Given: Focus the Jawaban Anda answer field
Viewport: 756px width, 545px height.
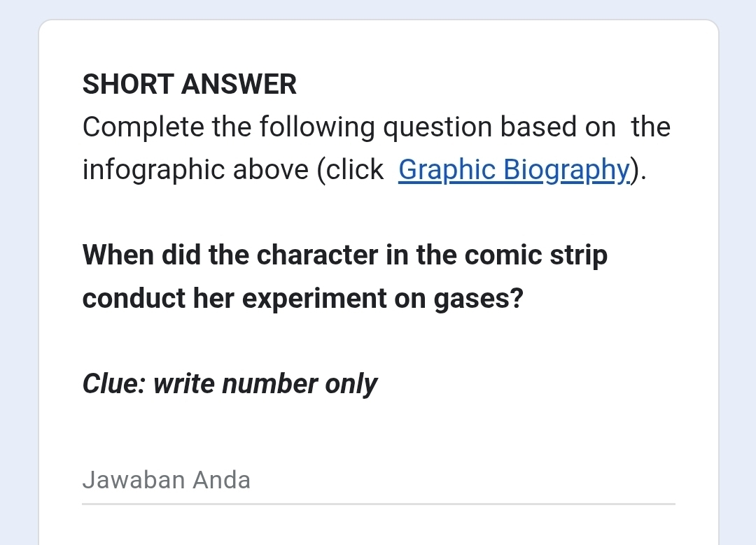Looking at the screenshot, I should tap(379, 480).
